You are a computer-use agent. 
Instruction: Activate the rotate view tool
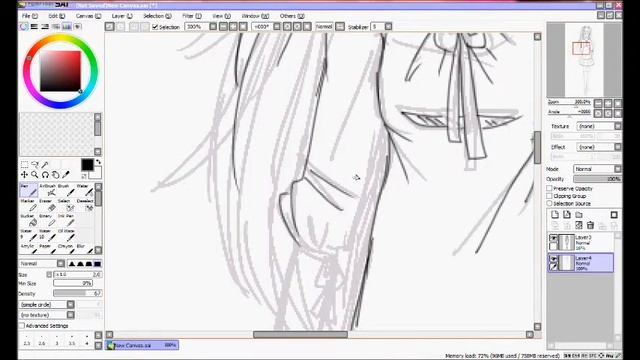[45, 175]
